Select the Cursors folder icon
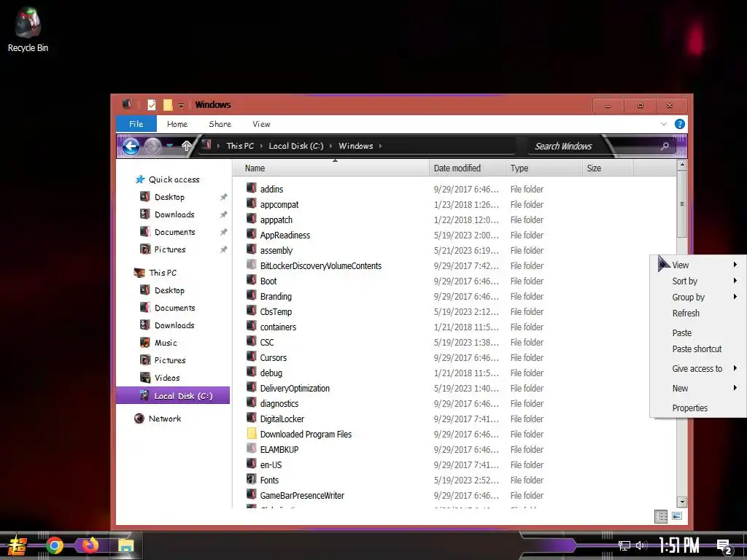 point(252,356)
